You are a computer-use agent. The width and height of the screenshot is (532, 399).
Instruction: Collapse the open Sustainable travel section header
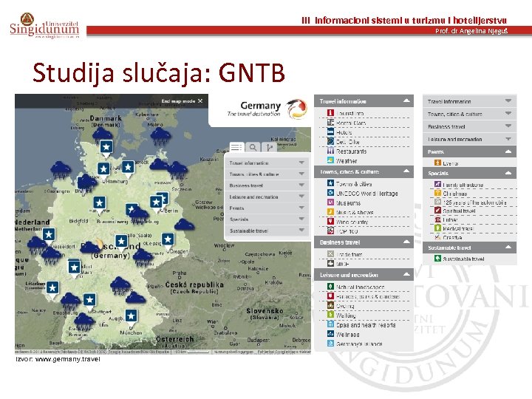coord(470,248)
